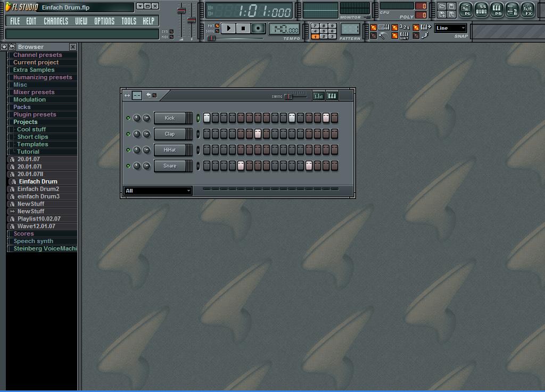Switch to SONG mode
Viewport: 545px width, 392px height.
(217, 31)
